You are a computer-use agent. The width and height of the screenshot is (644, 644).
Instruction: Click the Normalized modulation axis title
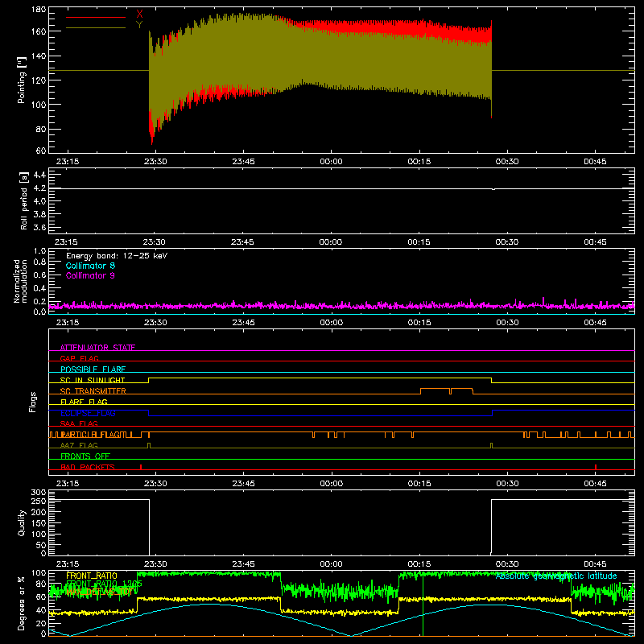pyautogui.click(x=20, y=281)
